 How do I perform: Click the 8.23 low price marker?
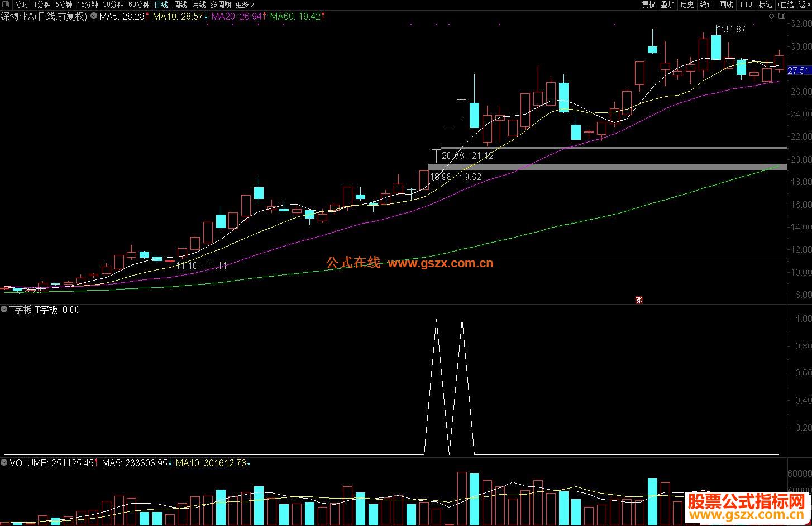[32, 290]
